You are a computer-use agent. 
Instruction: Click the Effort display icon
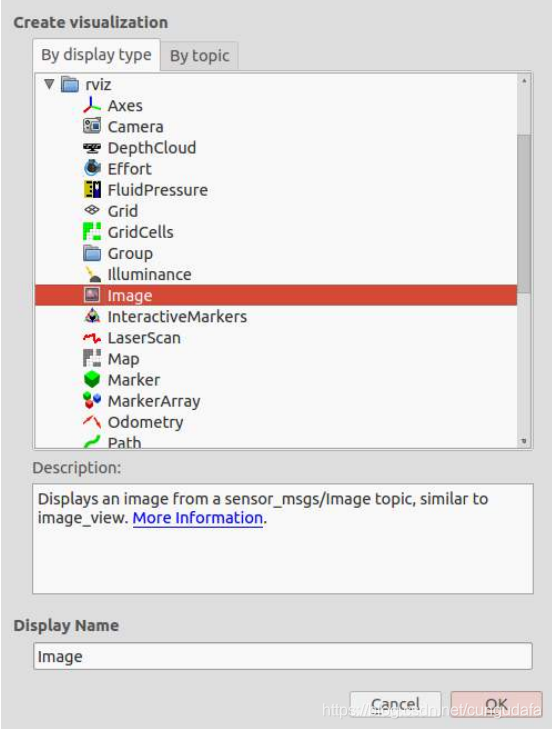coord(92,168)
